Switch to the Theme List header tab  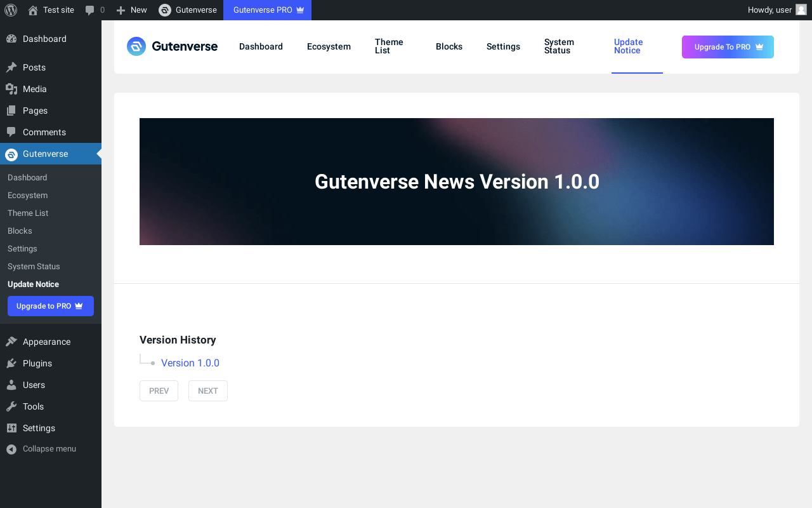coord(389,46)
